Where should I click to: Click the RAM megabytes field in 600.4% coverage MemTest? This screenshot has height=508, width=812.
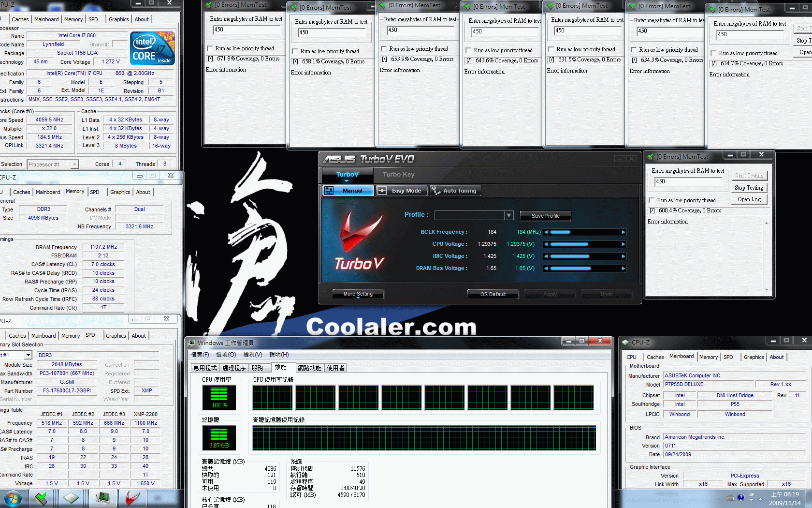point(688,181)
